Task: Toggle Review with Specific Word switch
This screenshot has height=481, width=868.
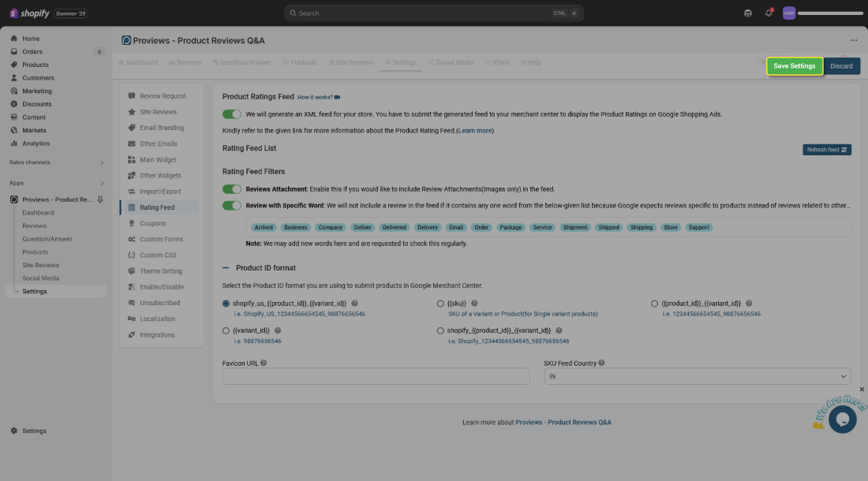Action: [x=232, y=206]
